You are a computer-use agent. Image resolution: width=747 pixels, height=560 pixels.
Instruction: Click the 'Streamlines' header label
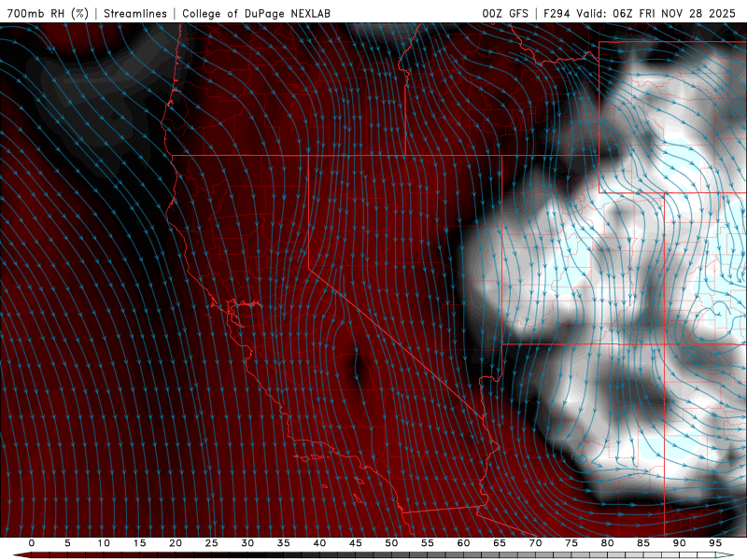coord(135,13)
